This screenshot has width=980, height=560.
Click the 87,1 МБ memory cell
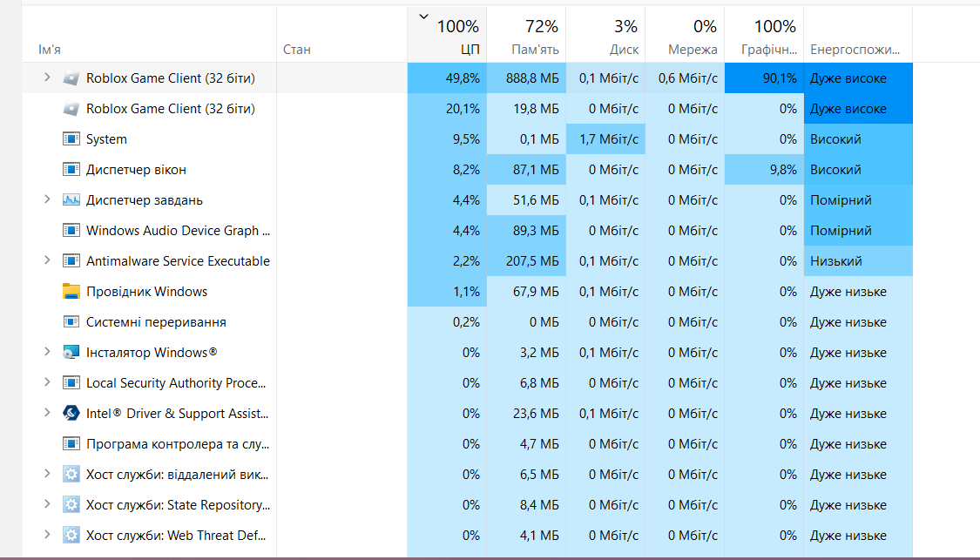(x=526, y=169)
